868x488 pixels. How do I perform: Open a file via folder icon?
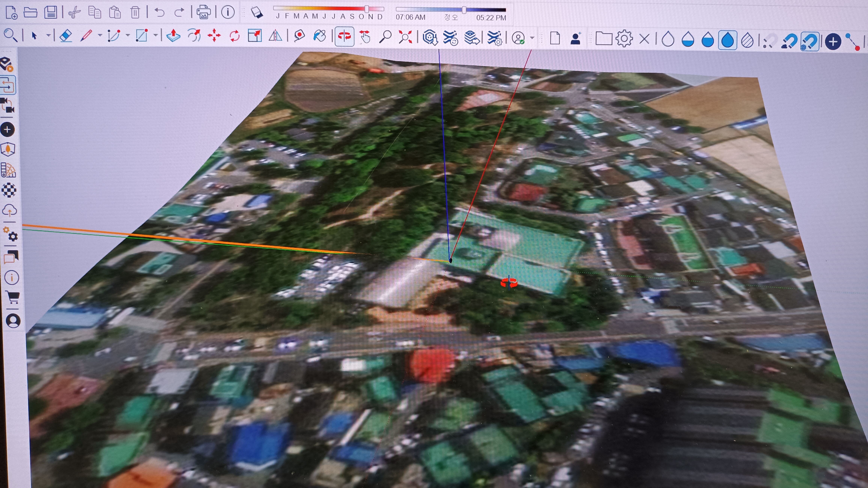tap(30, 12)
